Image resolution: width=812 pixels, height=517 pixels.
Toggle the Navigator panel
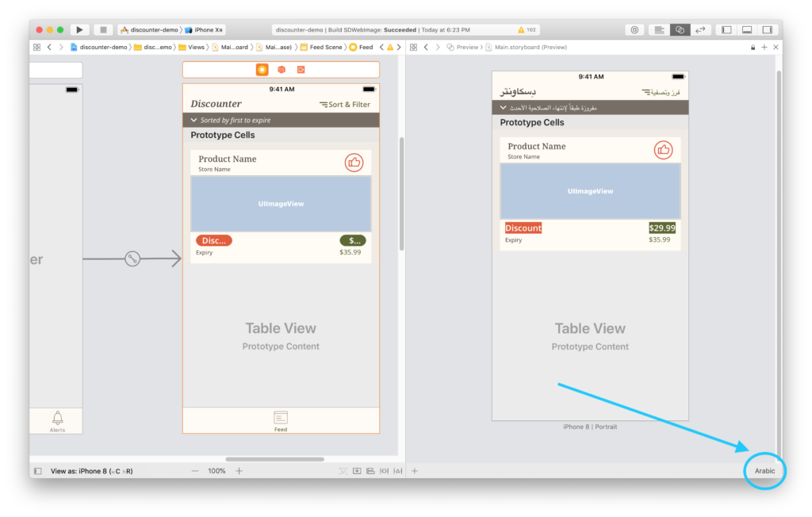[x=726, y=29]
